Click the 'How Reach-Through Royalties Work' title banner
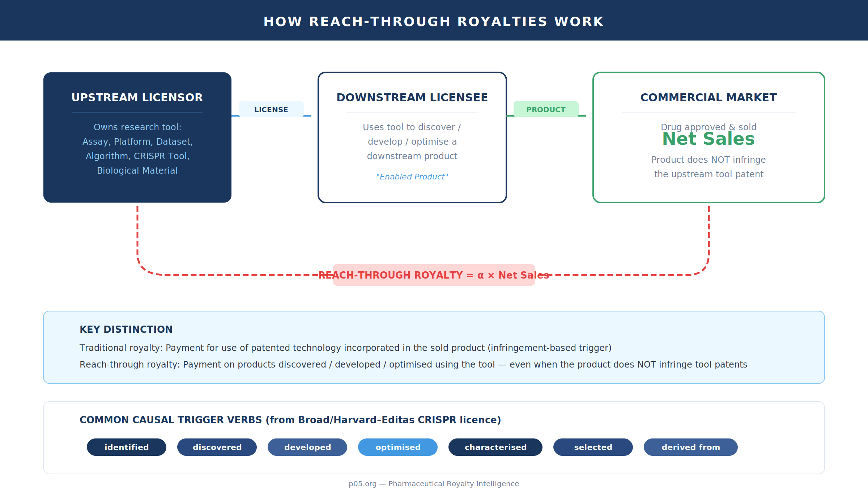This screenshot has width=868, height=492. (434, 21)
